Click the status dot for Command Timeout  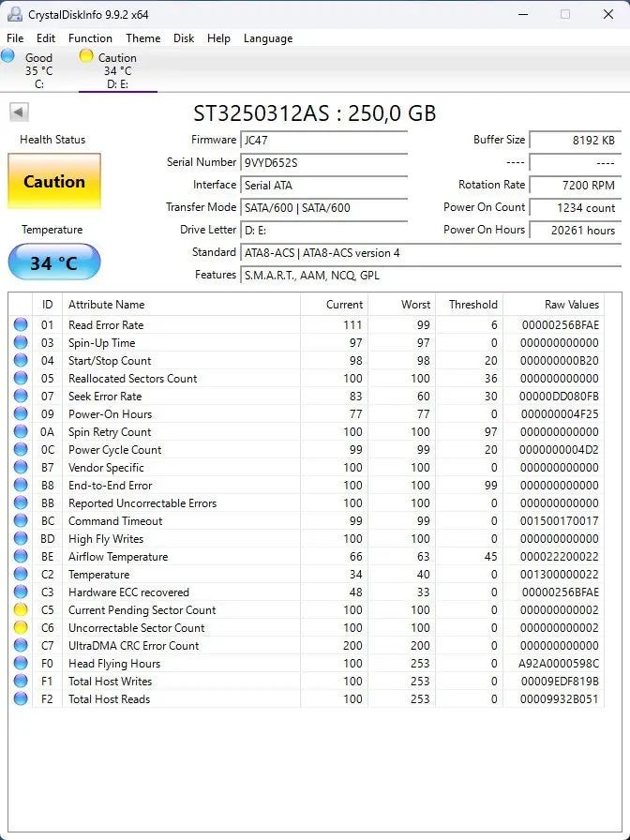click(x=21, y=520)
